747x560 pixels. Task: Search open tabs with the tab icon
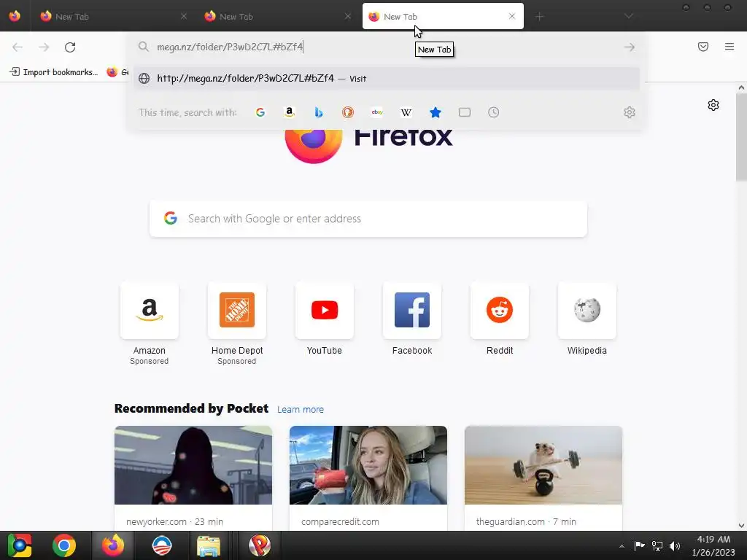(x=465, y=112)
